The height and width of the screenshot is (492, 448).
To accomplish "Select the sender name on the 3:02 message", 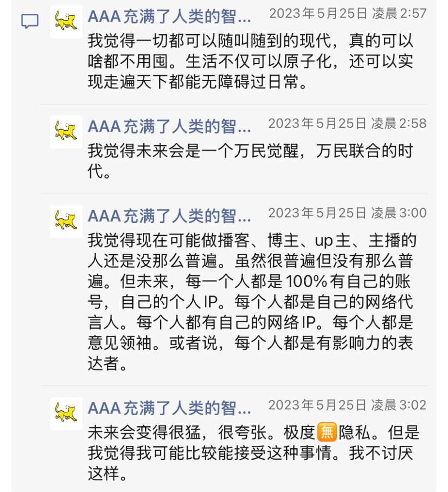I will click(x=169, y=409).
